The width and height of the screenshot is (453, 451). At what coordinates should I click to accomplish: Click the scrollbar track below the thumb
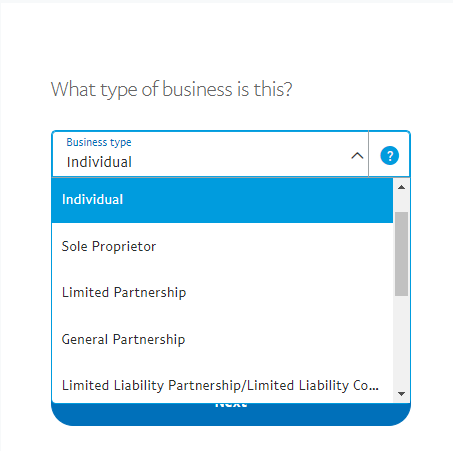tap(401, 342)
